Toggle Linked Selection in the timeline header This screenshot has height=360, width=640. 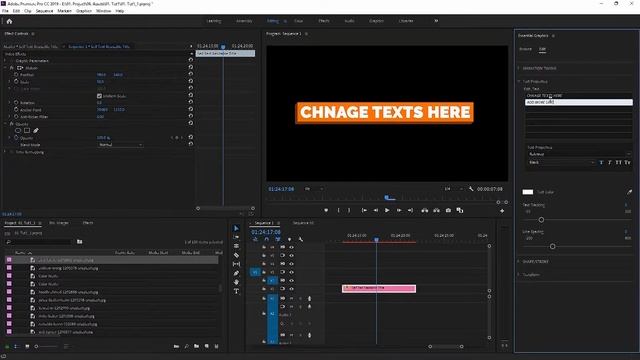click(278, 239)
